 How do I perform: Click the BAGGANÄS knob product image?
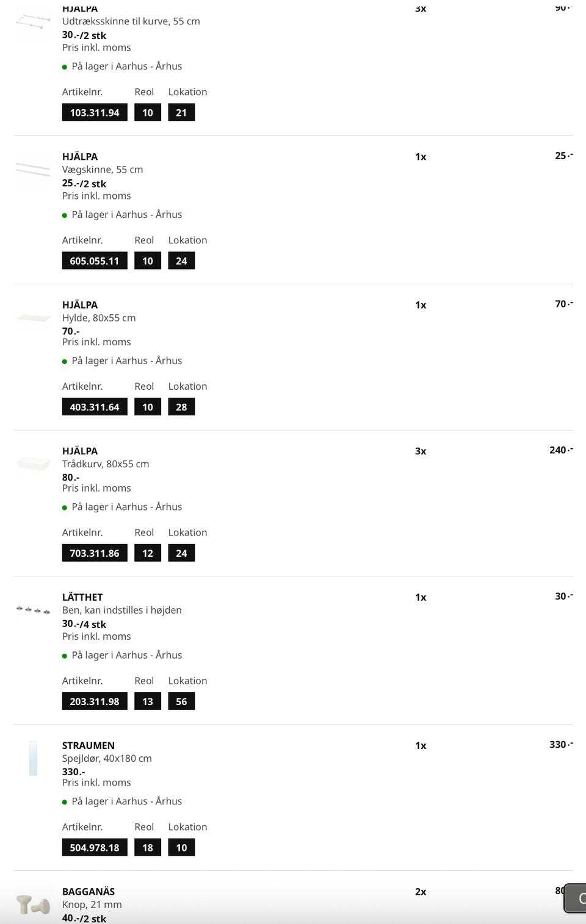[x=33, y=904]
